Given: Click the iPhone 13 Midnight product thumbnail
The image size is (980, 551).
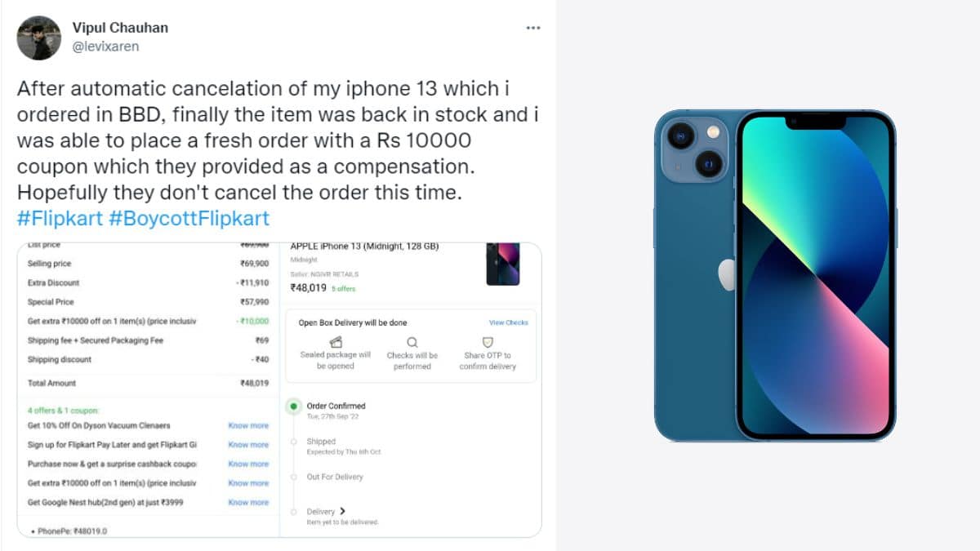Looking at the screenshot, I should coord(503,264).
